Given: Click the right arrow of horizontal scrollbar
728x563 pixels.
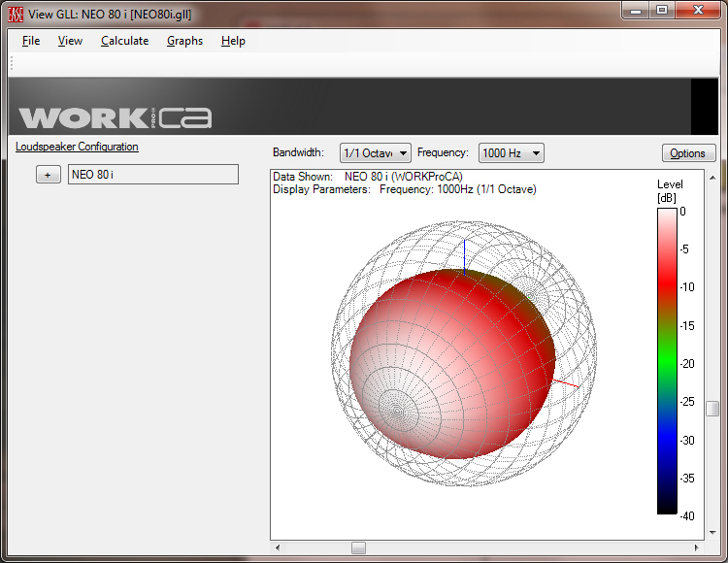Looking at the screenshot, I should click(x=698, y=547).
